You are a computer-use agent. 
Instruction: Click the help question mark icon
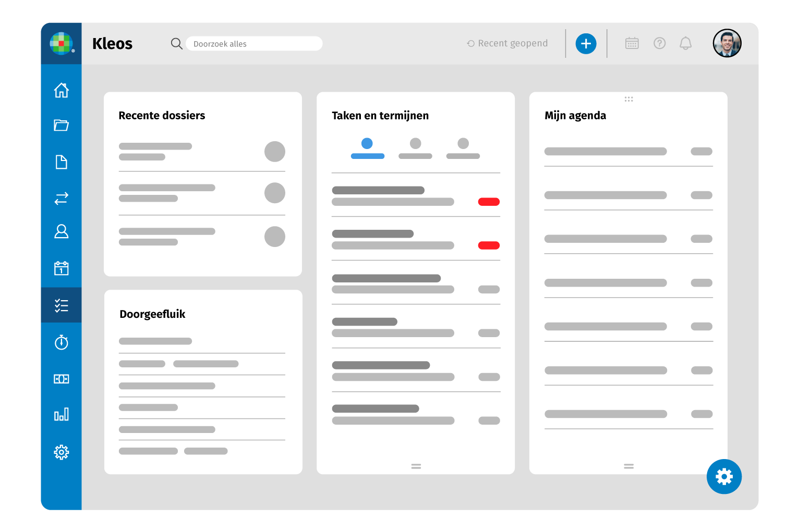(659, 44)
